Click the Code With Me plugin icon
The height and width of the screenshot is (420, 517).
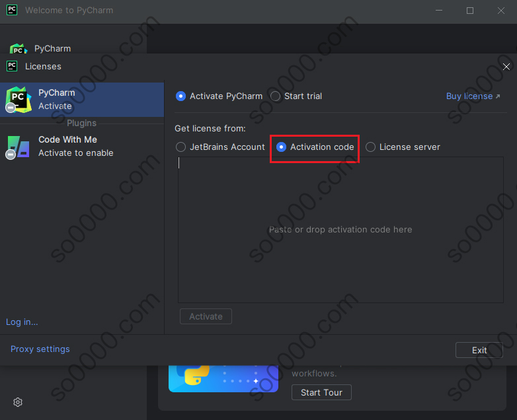click(18, 147)
